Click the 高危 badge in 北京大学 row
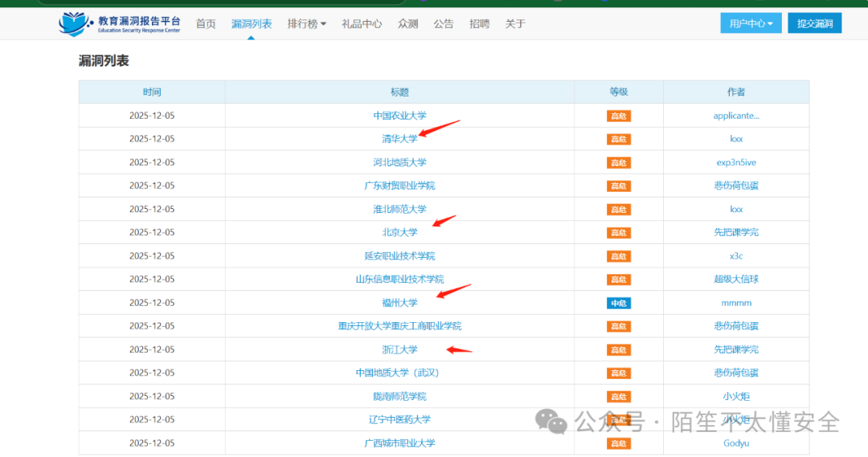This screenshot has width=868, height=457. click(618, 233)
